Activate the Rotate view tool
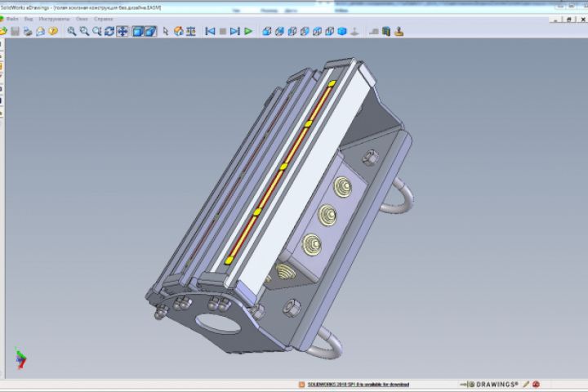This screenshot has height=392, width=588. (109, 32)
